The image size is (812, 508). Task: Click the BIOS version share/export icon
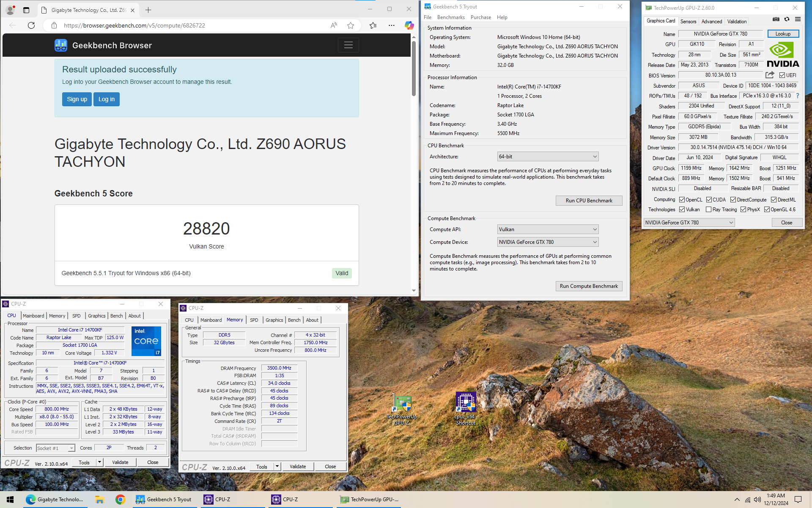click(770, 75)
